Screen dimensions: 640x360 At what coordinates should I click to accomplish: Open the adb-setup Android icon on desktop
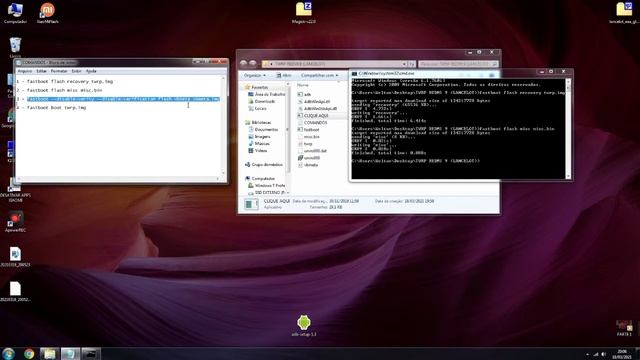(304, 325)
